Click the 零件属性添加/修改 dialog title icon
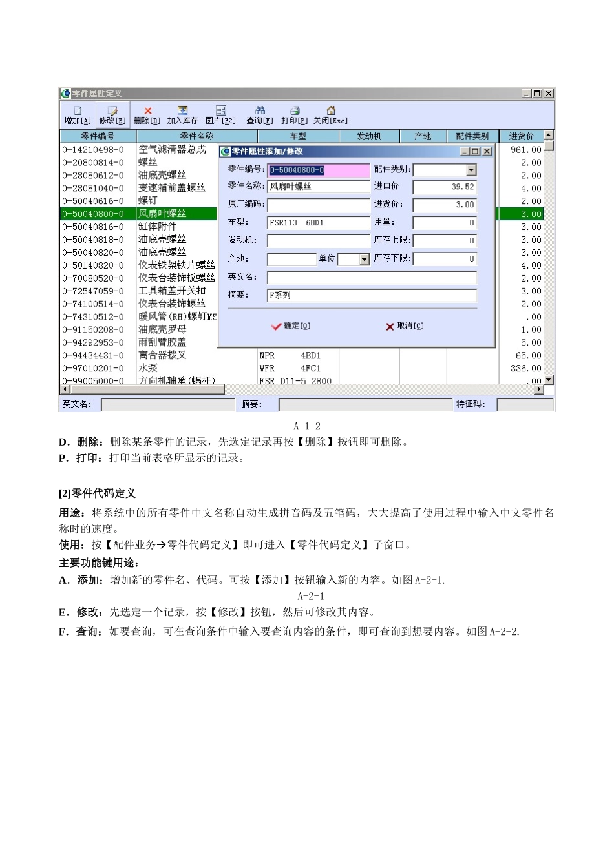Image resolution: width=614 pixels, height=868 pixels. pyautogui.click(x=225, y=151)
